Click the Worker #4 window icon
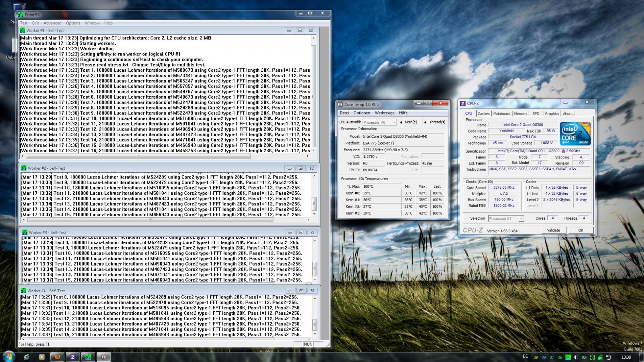The width and height of the screenshot is (644, 362). click(x=23, y=291)
